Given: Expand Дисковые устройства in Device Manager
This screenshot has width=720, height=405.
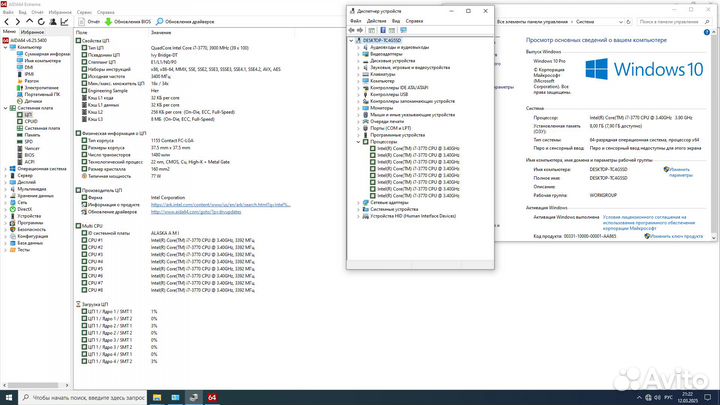Looking at the screenshot, I should pyautogui.click(x=358, y=61).
